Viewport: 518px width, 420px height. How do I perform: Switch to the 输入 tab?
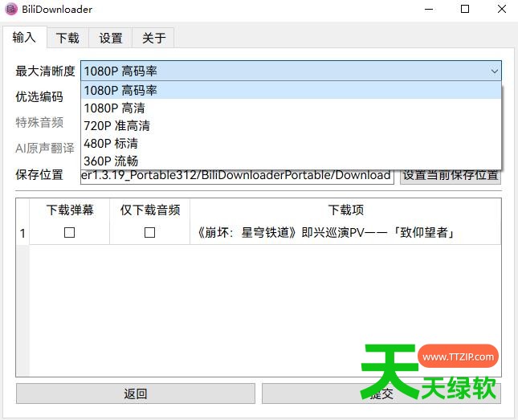24,37
